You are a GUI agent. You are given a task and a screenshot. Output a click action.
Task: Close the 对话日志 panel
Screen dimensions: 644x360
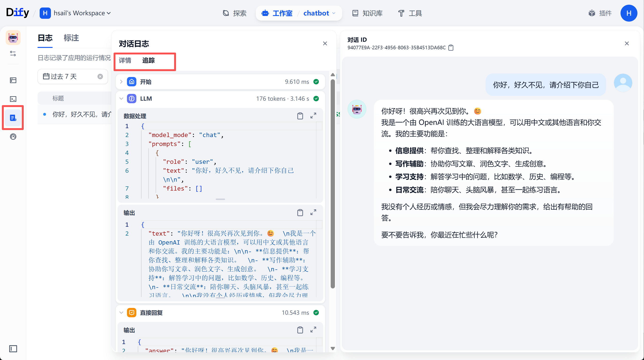pos(325,43)
